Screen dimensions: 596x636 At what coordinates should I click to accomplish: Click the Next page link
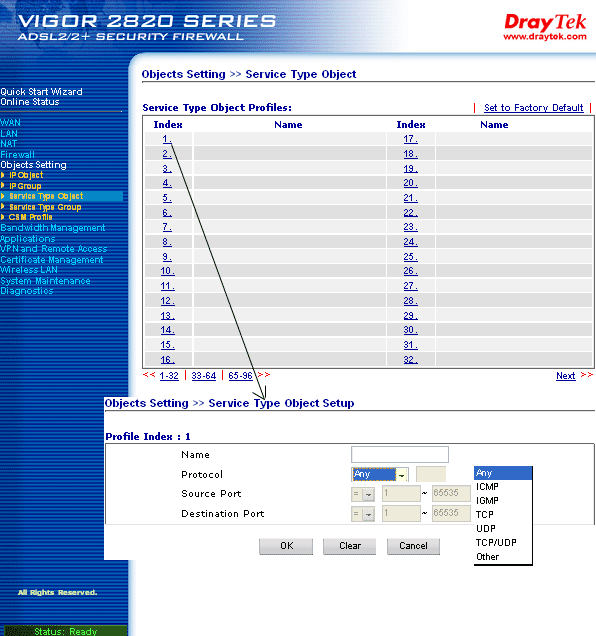(x=566, y=376)
